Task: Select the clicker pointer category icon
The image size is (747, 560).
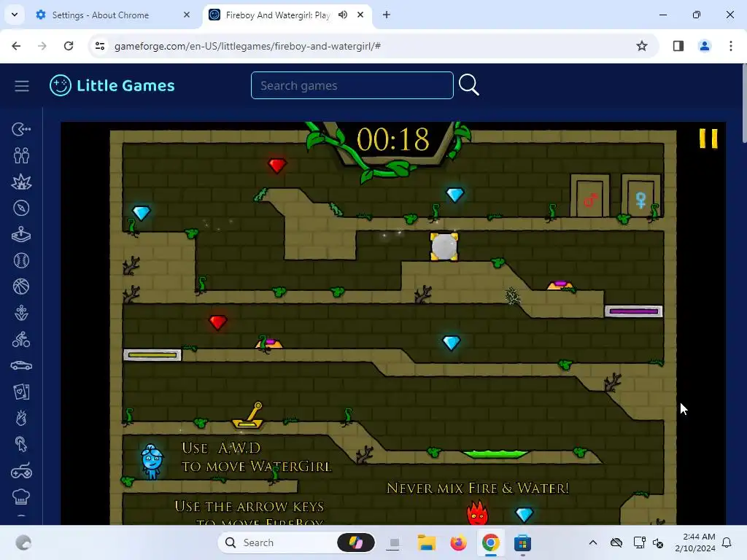Action: pyautogui.click(x=21, y=444)
